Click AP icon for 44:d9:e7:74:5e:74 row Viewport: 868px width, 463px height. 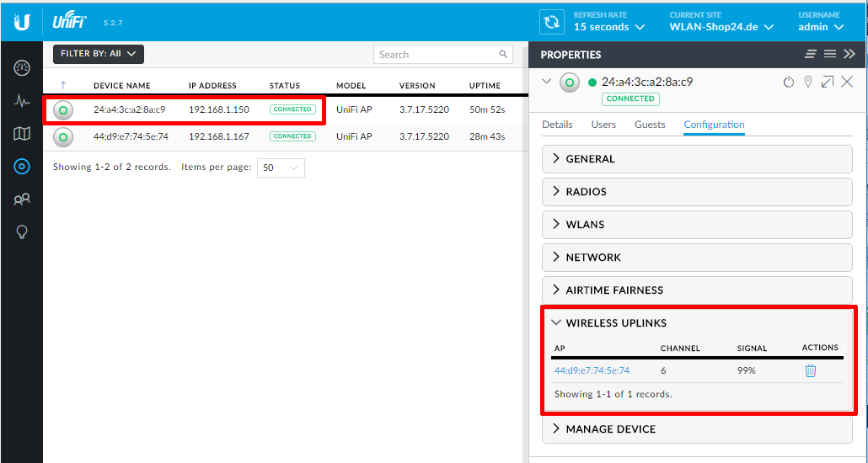(x=63, y=136)
